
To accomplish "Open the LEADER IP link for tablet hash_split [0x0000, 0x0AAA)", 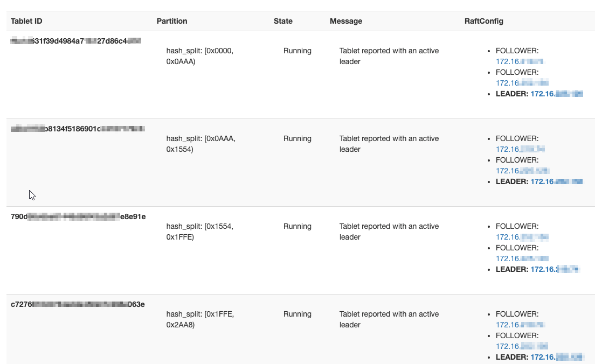I will pos(556,93).
